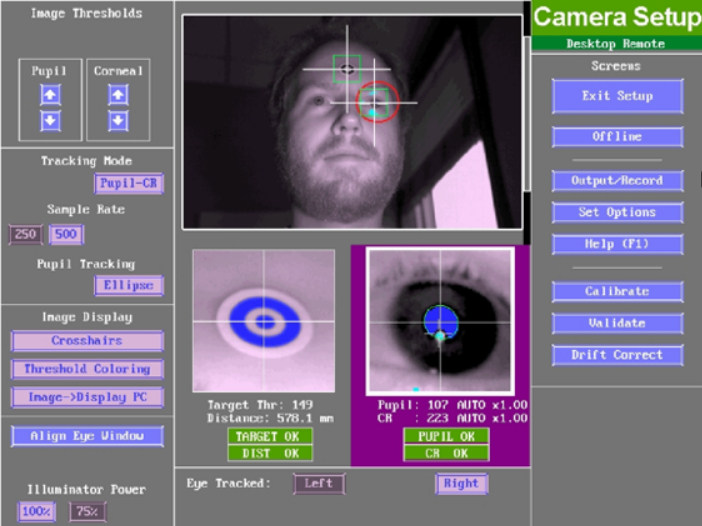Select Right eye for tracking
This screenshot has width=702, height=526.
point(461,483)
